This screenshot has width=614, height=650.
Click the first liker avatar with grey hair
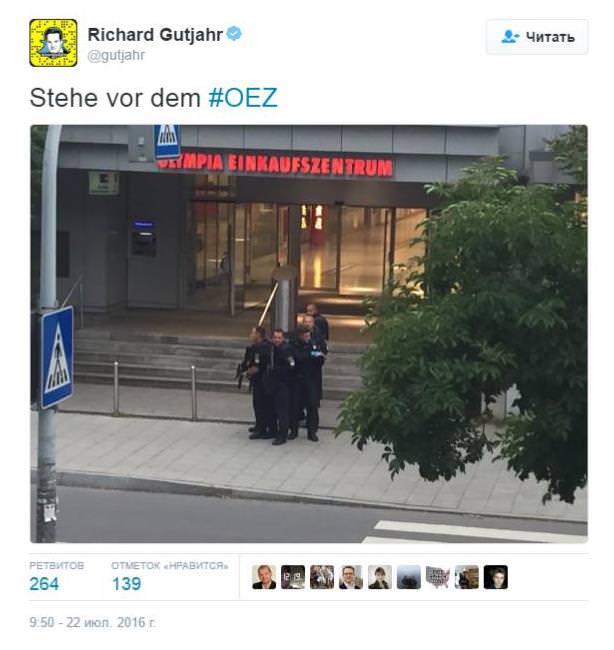click(264, 577)
